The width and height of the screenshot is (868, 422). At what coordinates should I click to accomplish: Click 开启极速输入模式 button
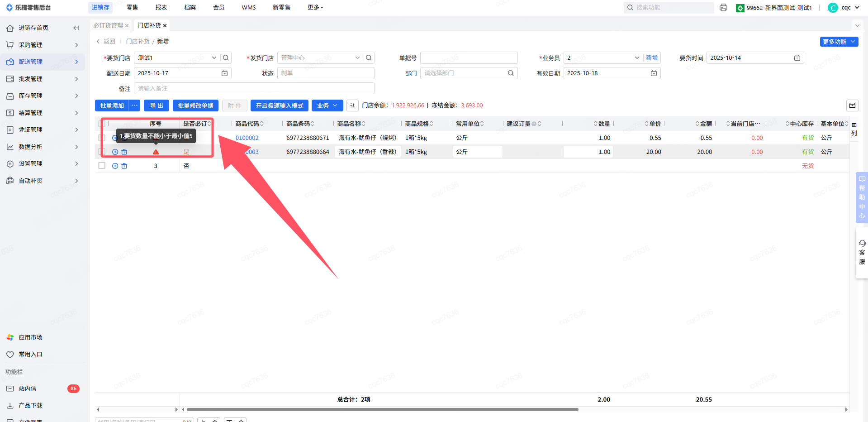[x=280, y=105]
